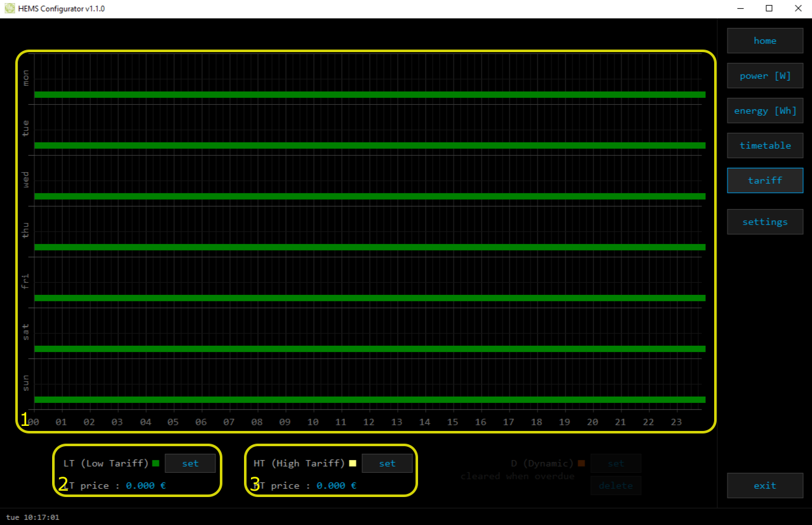Click Wednesday's green tariff bar
Screen dimensions: 812x525
point(370,196)
